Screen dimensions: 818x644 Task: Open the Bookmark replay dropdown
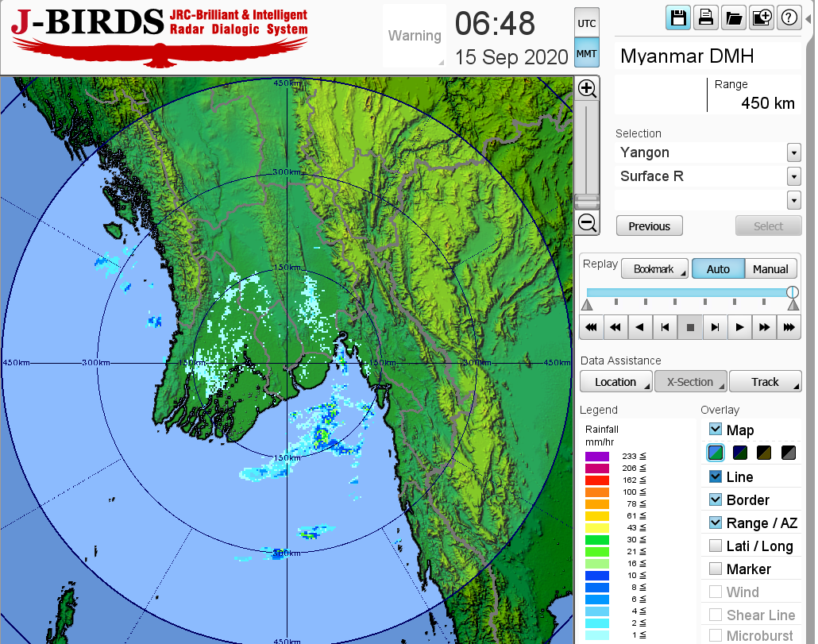coord(654,269)
